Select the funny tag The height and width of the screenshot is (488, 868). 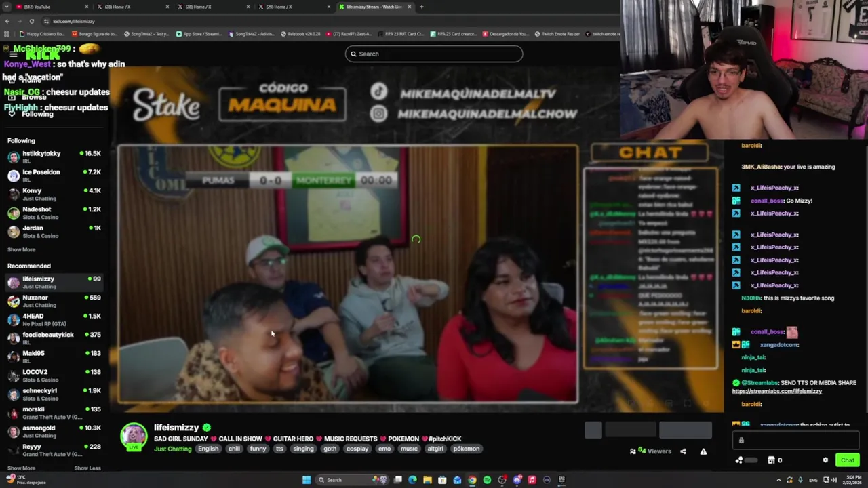(x=258, y=449)
